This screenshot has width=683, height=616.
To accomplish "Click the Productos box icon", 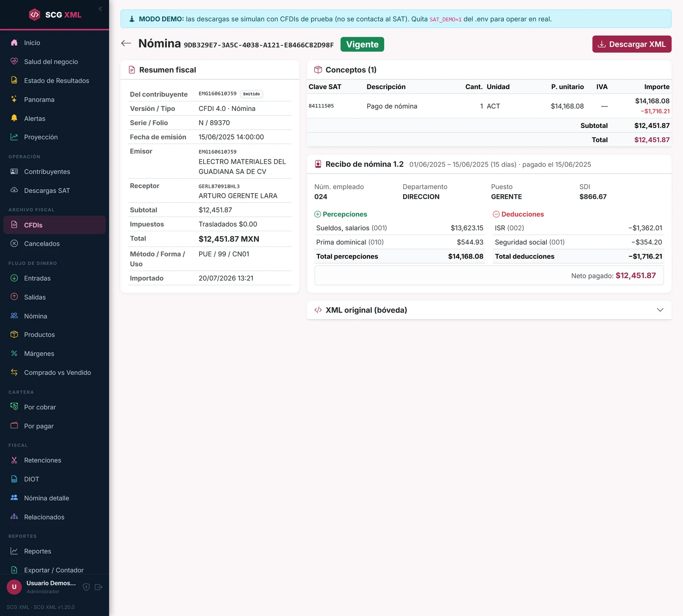I will pos(14,334).
